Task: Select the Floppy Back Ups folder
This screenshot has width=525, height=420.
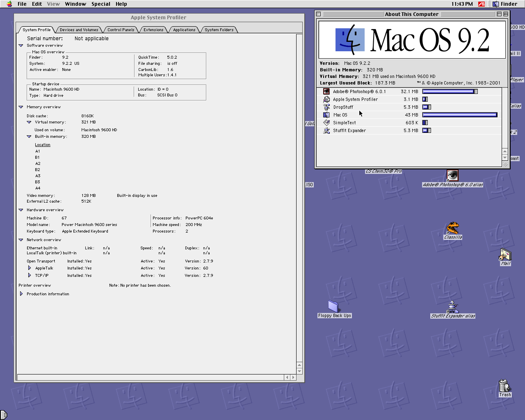Action: (x=333, y=306)
